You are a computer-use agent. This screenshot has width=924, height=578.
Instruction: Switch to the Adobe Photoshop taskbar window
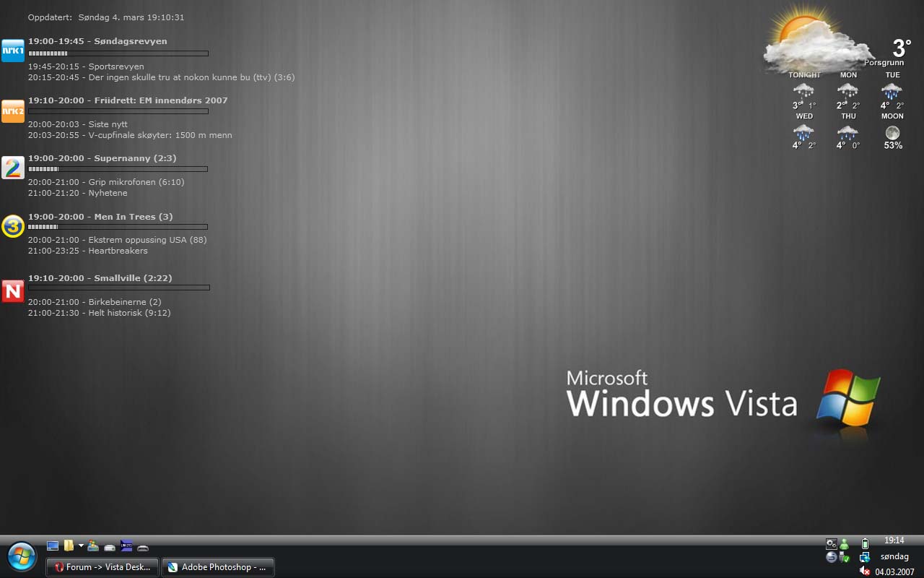click(x=217, y=567)
